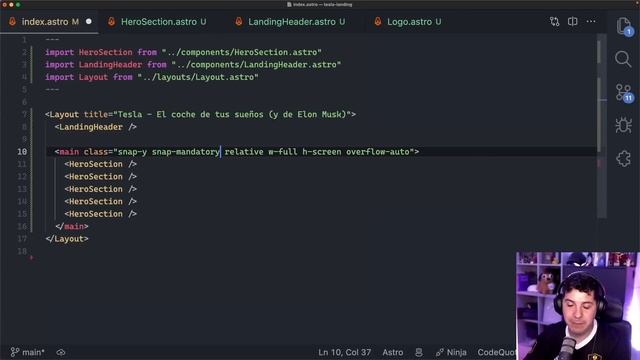Click <HeroSection /> on line 15
This screenshot has height=360, width=640.
[x=100, y=214]
